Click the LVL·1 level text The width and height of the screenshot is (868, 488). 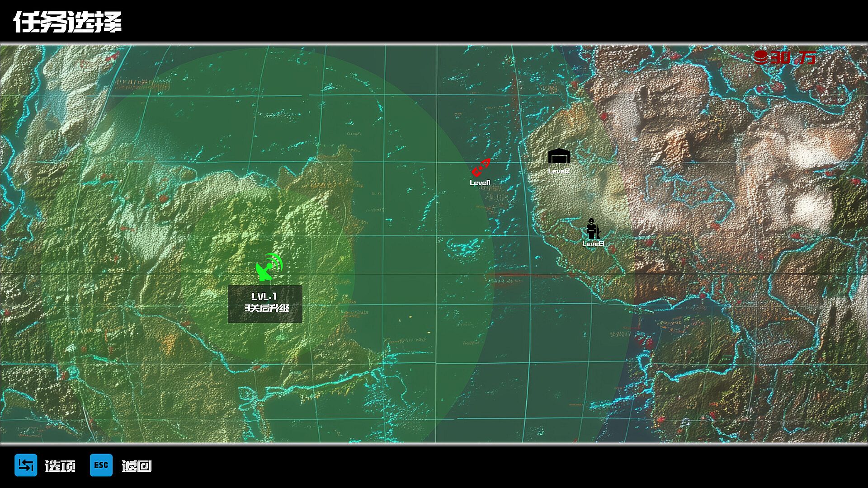tap(264, 296)
